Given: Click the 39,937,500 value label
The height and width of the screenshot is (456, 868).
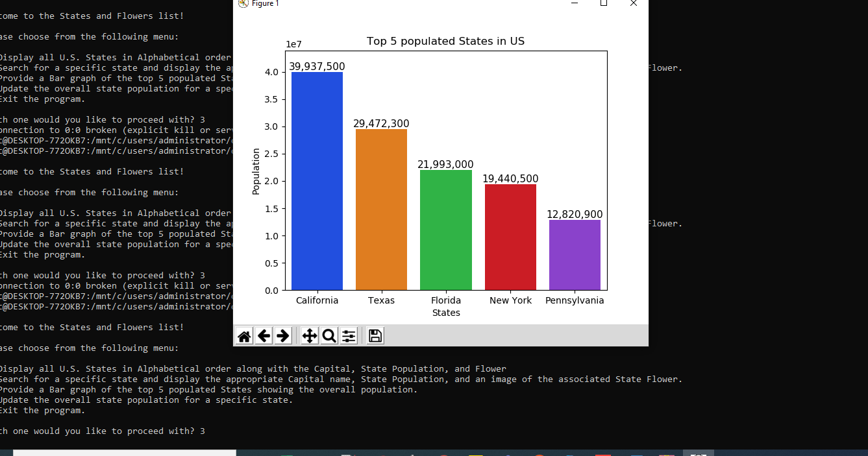Looking at the screenshot, I should [317, 66].
